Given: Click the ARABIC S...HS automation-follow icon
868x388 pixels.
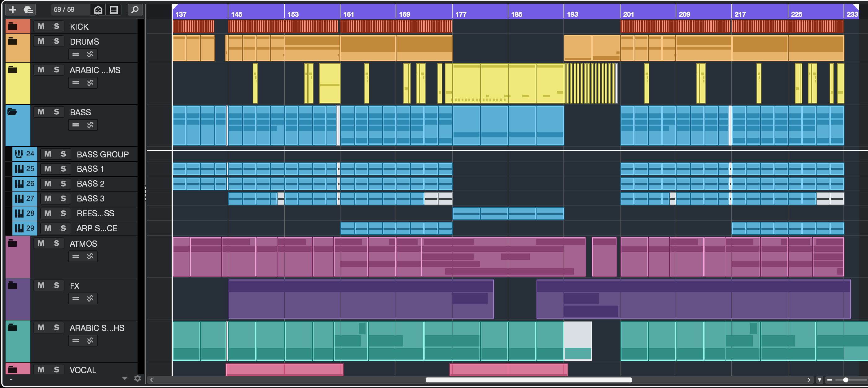Looking at the screenshot, I should (90, 341).
